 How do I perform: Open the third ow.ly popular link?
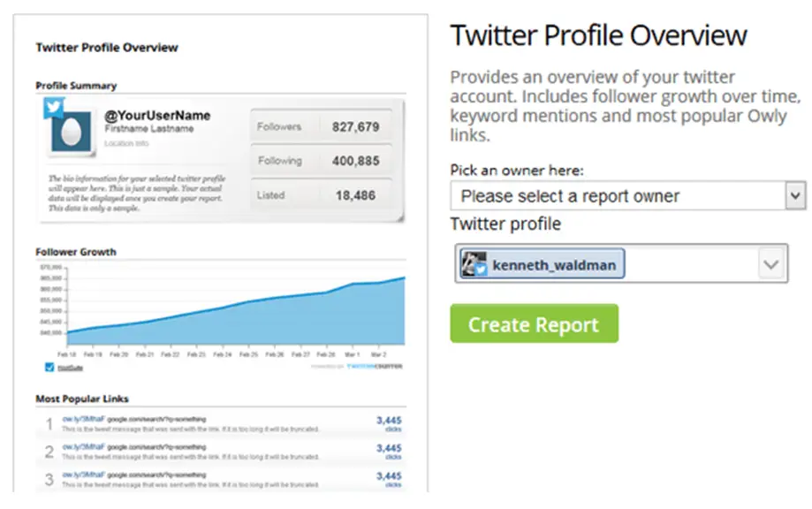click(83, 475)
